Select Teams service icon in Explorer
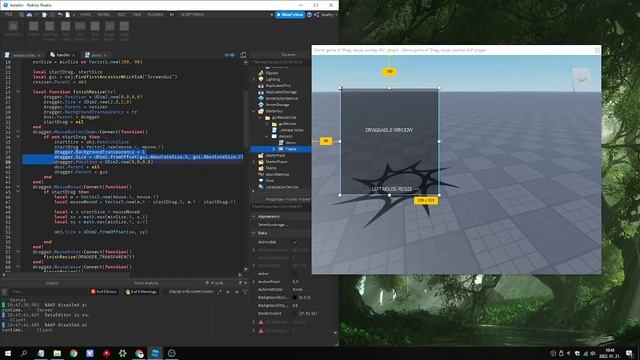The height and width of the screenshot is (360, 640). pos(261,168)
